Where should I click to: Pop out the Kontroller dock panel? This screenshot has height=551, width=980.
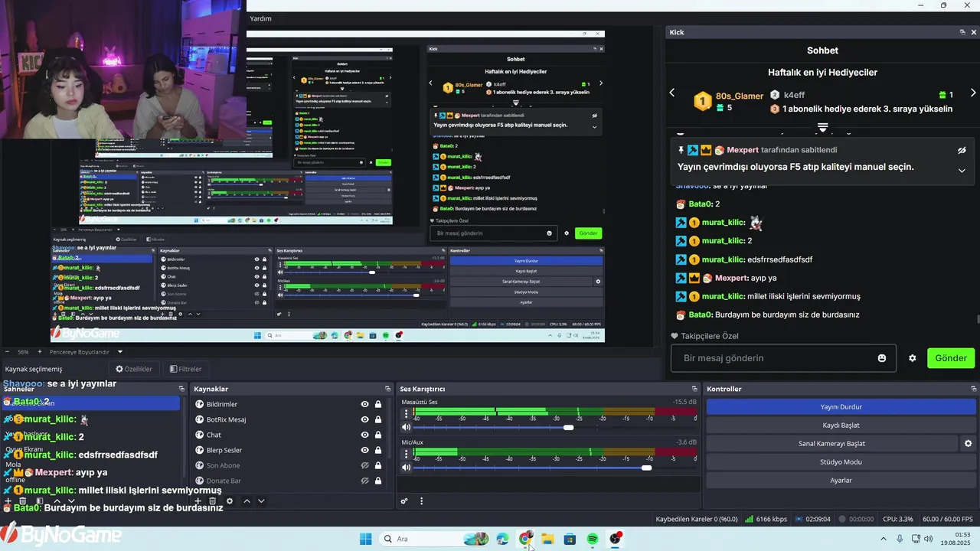[x=973, y=389]
